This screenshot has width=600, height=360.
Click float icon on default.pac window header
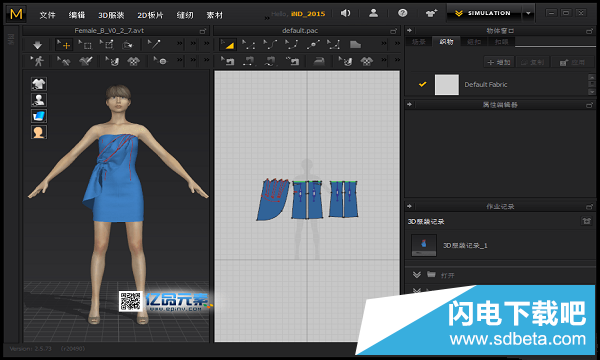coord(393,31)
